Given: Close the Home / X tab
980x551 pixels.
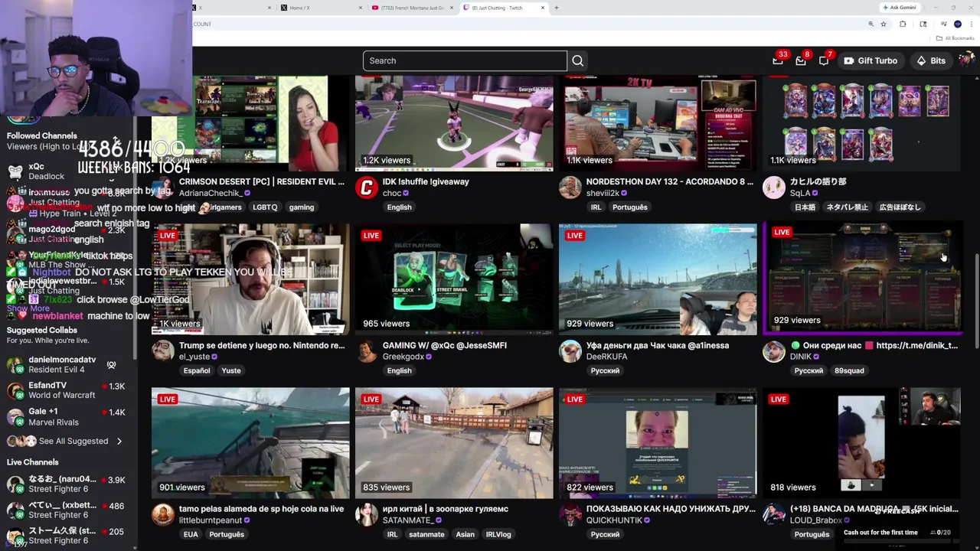Looking at the screenshot, I should click(x=361, y=8).
